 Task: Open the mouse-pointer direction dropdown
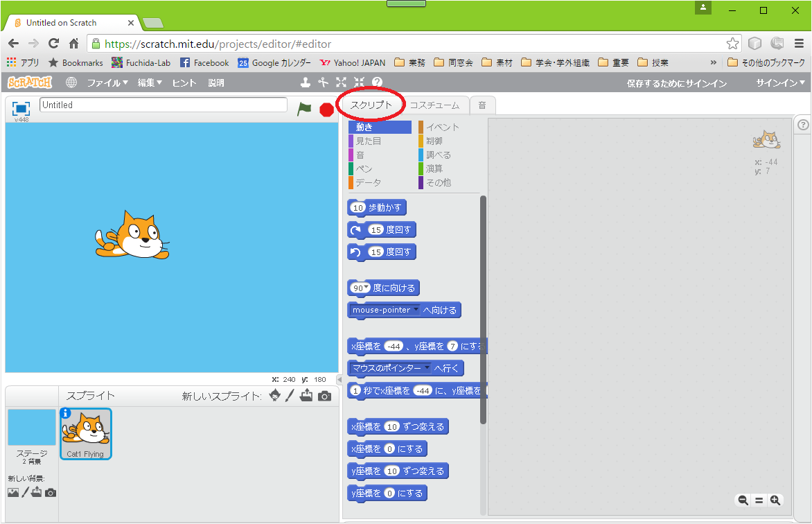[x=416, y=310]
